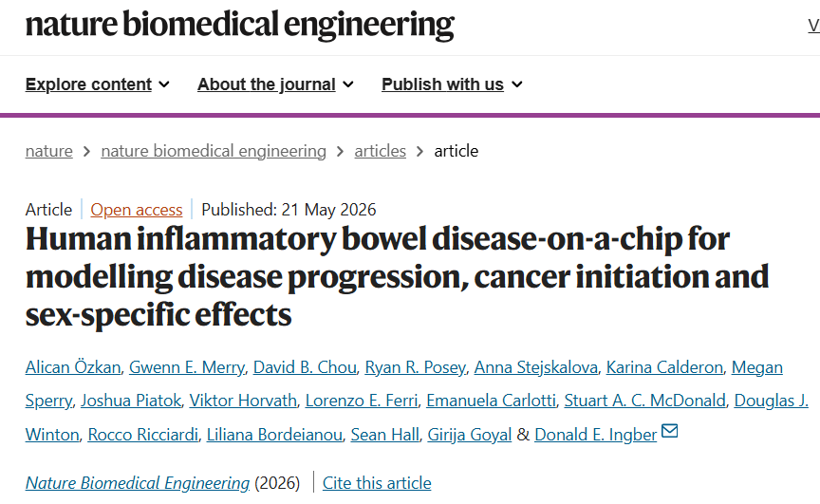820x504 pixels.
Task: Click the nature biomedical engineering logo
Action: [x=239, y=25]
